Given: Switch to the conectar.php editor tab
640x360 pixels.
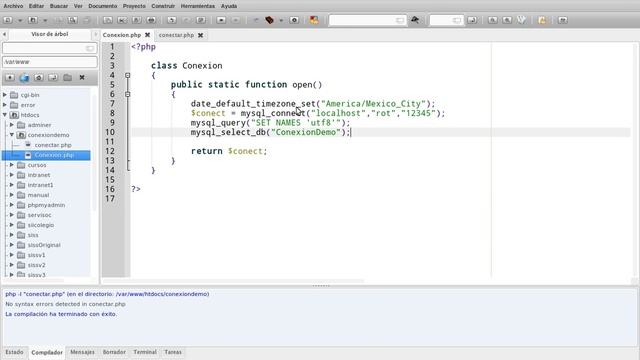Looking at the screenshot, I should (x=176, y=35).
